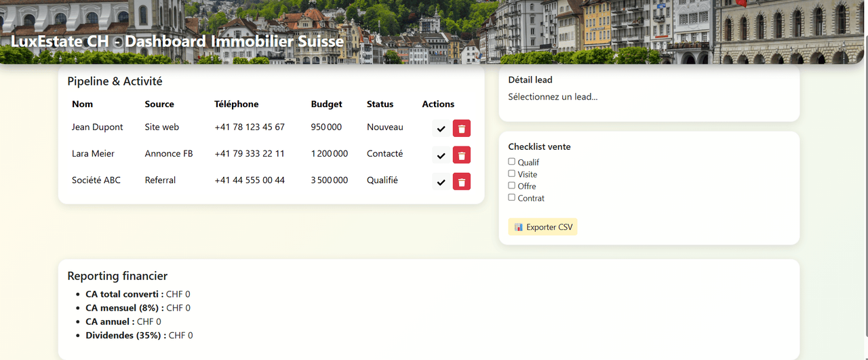The height and width of the screenshot is (360, 868).
Task: Click the Sélectionnez un lead placeholder text
Action: pyautogui.click(x=553, y=97)
